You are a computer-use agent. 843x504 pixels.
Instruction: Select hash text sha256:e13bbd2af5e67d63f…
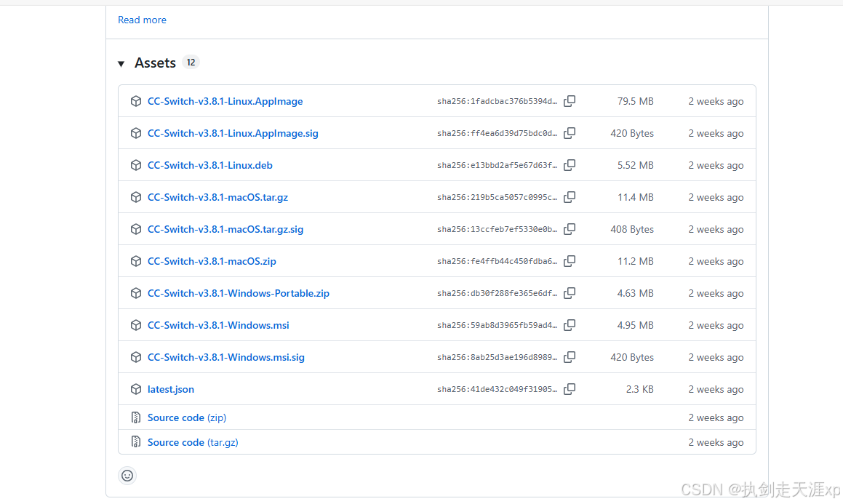[498, 166]
